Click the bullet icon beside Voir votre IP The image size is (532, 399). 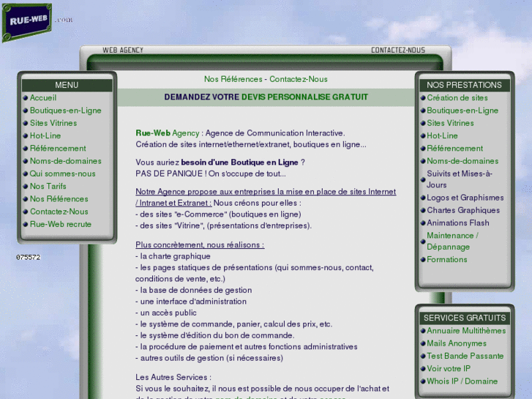[423, 369]
